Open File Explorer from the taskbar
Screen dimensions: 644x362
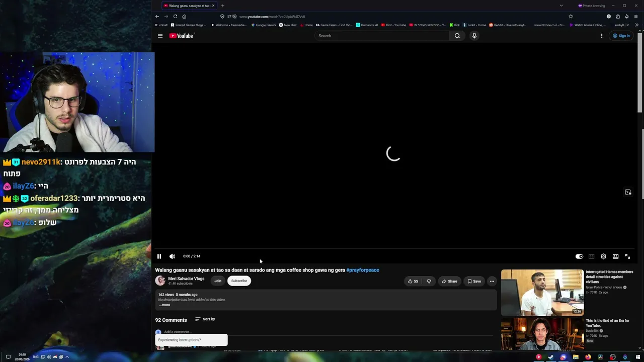point(576,357)
